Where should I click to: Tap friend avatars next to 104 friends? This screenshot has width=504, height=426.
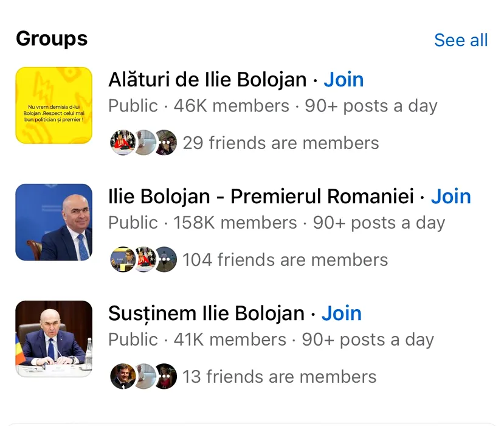pos(143,260)
